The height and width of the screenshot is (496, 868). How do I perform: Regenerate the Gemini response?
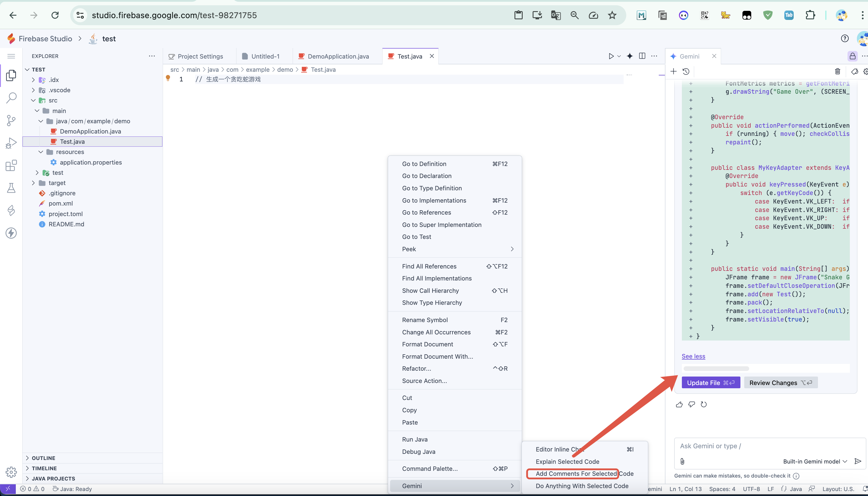[x=704, y=404]
